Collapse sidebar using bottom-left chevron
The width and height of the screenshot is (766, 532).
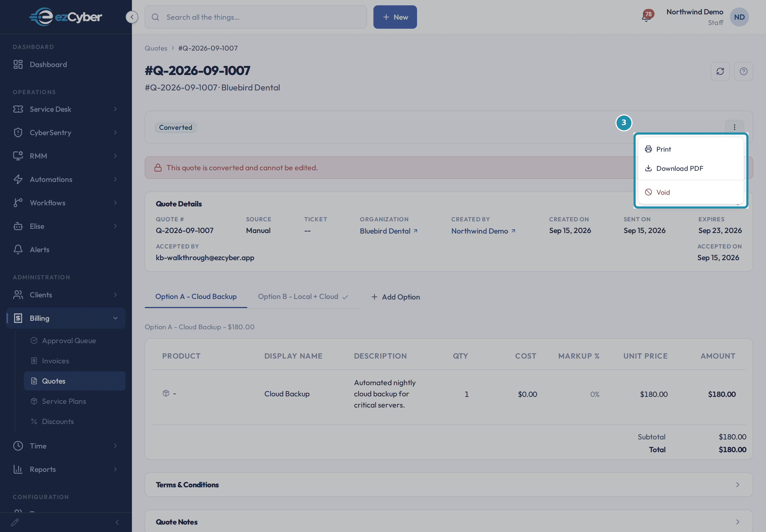(117, 522)
